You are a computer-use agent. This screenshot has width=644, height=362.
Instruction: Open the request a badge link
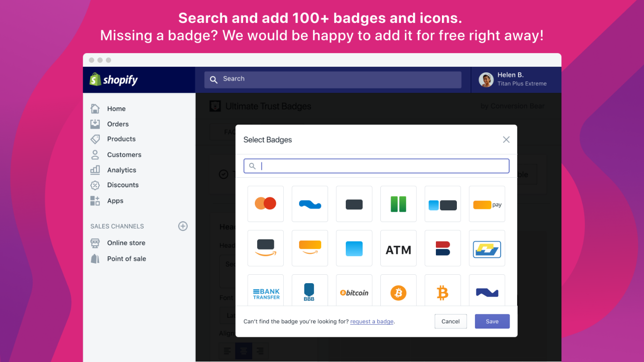(x=372, y=321)
